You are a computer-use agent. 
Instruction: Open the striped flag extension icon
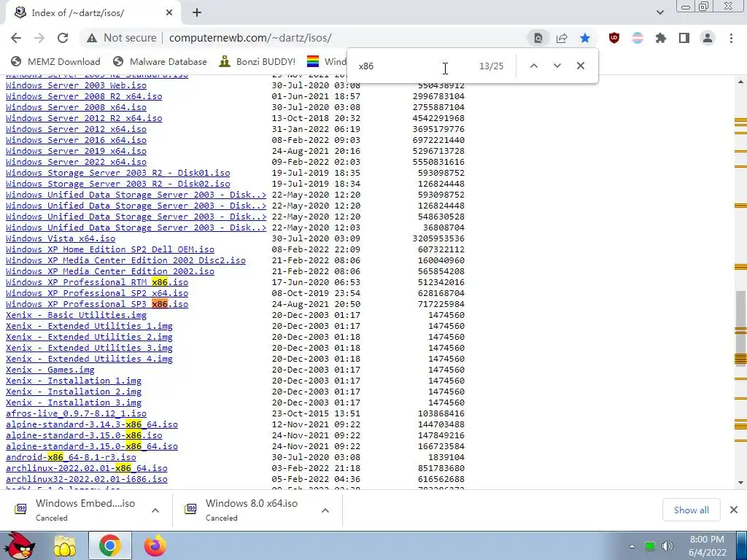638,38
